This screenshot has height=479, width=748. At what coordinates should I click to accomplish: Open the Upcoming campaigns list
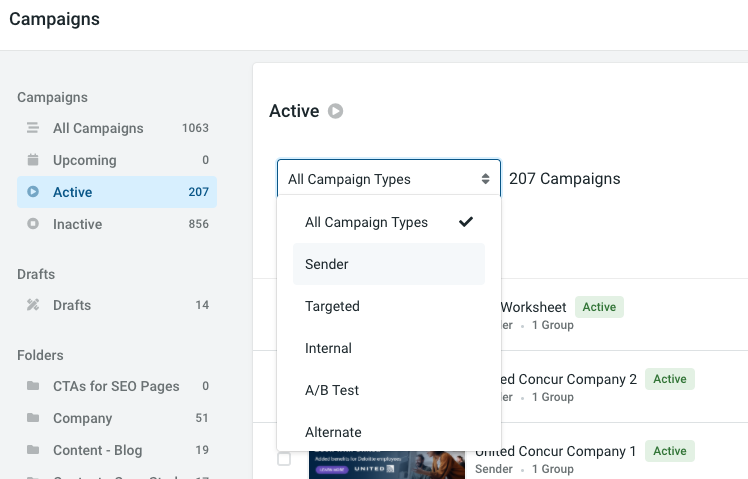tap(117, 160)
